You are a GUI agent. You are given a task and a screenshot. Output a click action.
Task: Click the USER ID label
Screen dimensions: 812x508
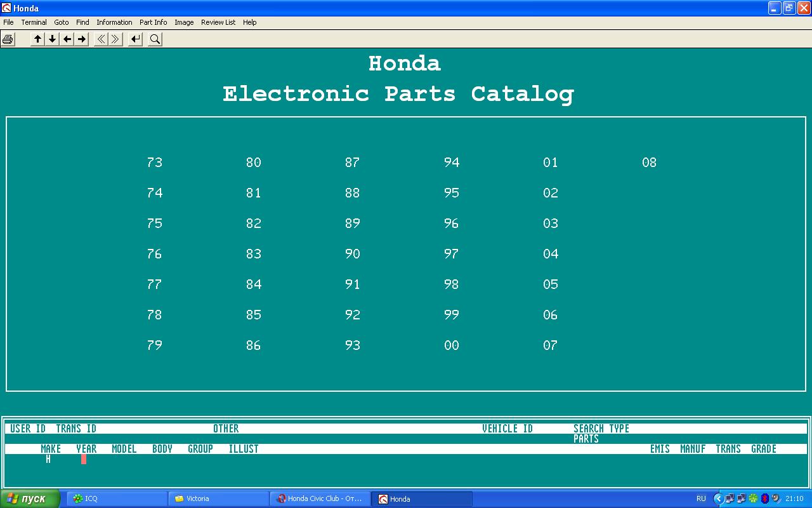pos(28,429)
